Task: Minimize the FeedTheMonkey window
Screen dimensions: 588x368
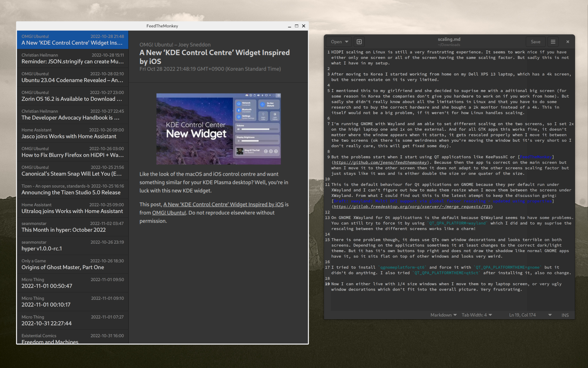Action: click(x=289, y=26)
